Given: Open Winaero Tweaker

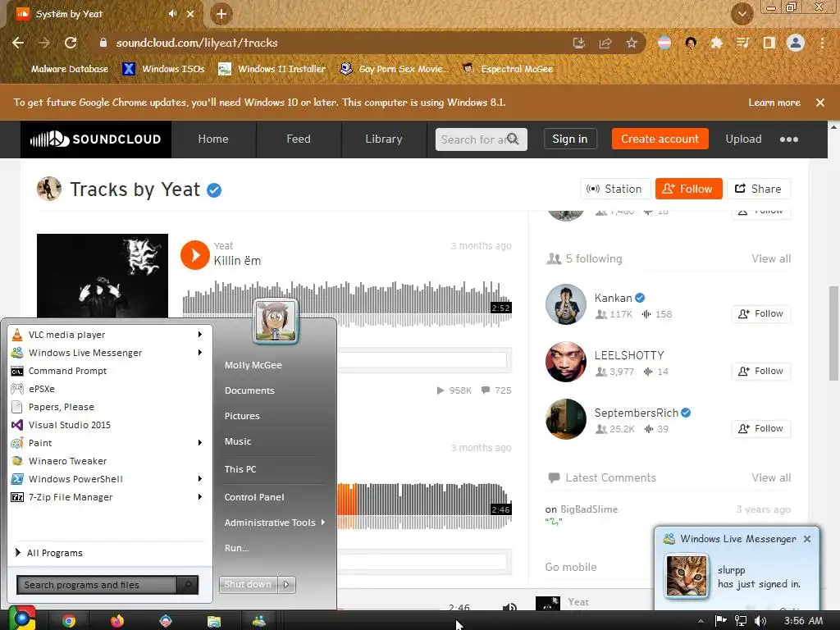Looking at the screenshot, I should pos(107,461).
